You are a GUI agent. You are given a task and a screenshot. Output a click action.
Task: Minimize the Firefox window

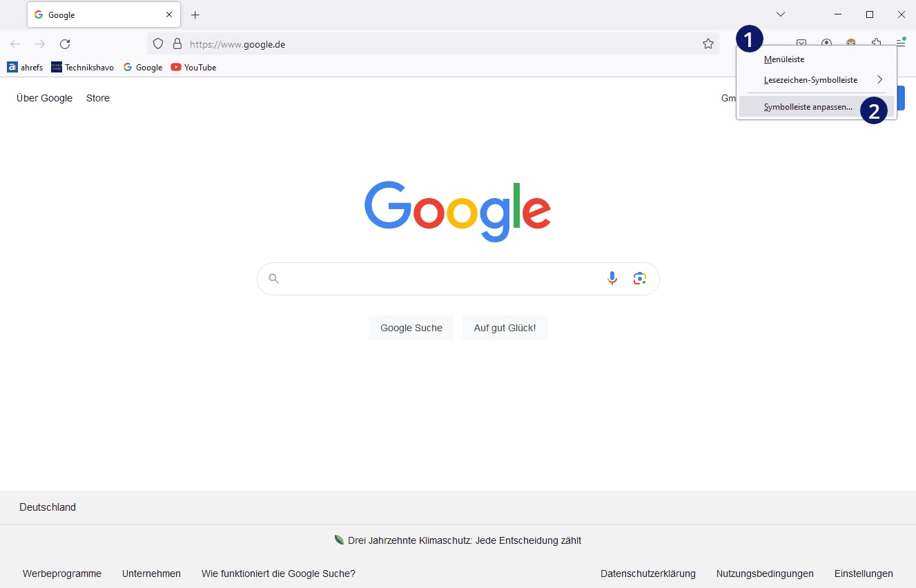pos(838,14)
